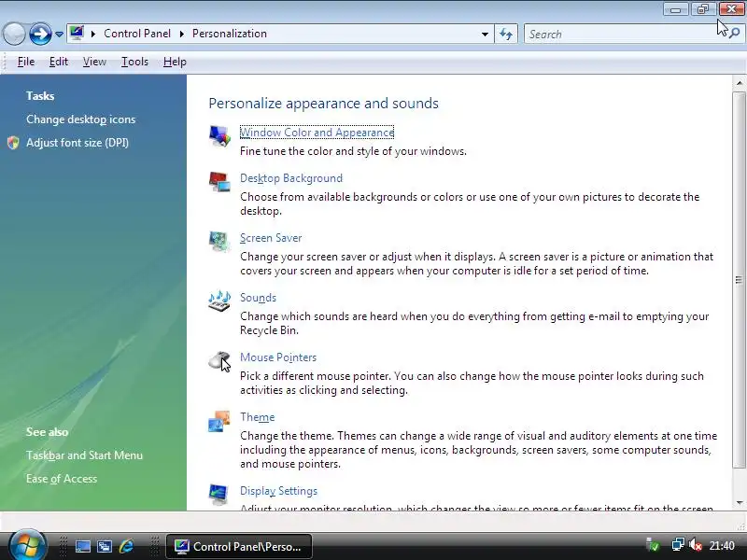Click the Desktop Background icon
This screenshot has height=560, width=747.
click(x=219, y=181)
